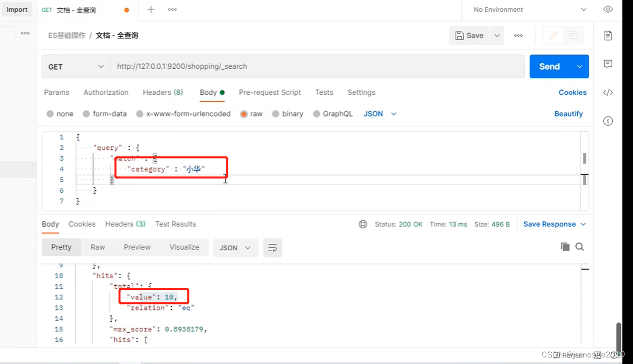This screenshot has width=633, height=364.
Task: Open request more-actions ellipsis next to Save
Action: [518, 35]
